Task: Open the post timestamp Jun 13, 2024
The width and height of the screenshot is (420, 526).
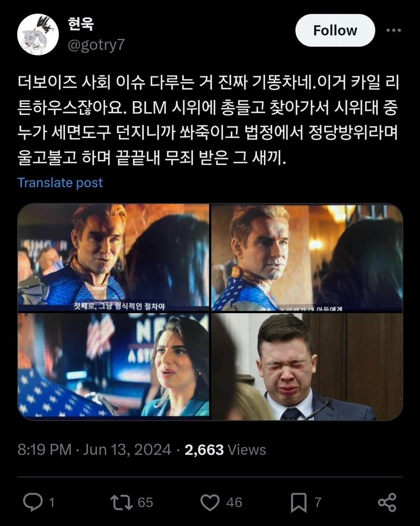Action: click(x=127, y=450)
